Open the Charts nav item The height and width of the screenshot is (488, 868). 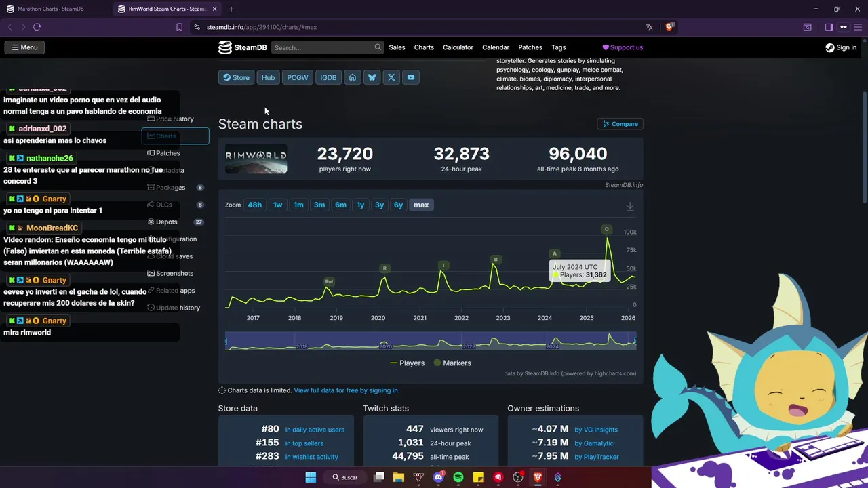(424, 47)
